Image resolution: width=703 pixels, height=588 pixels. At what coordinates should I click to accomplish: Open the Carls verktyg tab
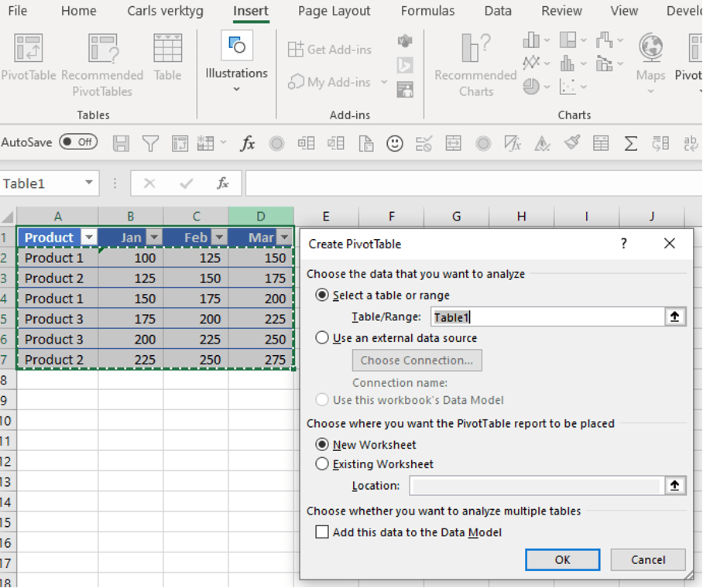[165, 11]
